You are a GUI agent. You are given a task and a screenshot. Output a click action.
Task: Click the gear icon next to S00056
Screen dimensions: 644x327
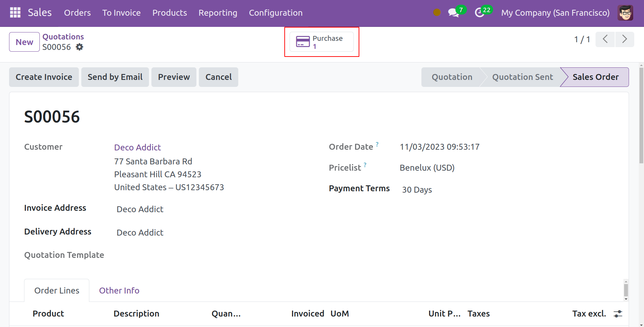click(x=80, y=47)
